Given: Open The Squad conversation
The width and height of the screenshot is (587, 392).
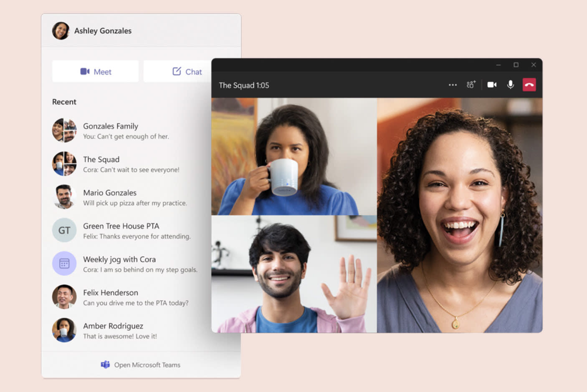Looking at the screenshot, I should 101,164.
